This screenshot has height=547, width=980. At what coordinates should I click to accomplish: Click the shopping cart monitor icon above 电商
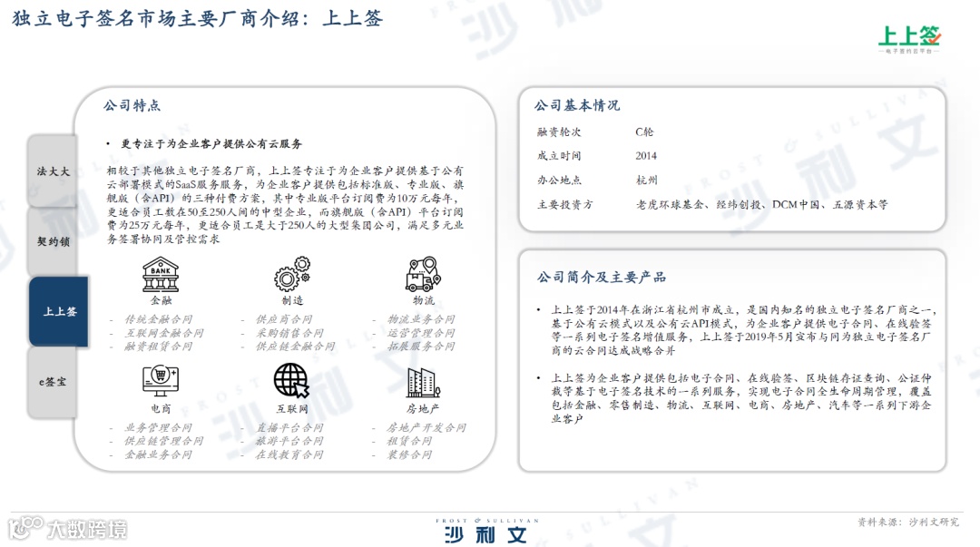[x=161, y=381]
